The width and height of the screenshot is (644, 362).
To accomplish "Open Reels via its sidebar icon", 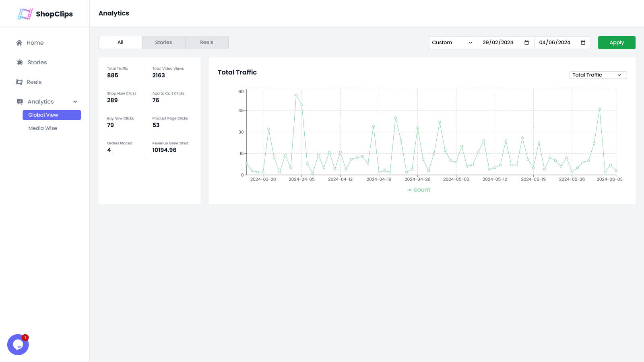I will pos(19,82).
